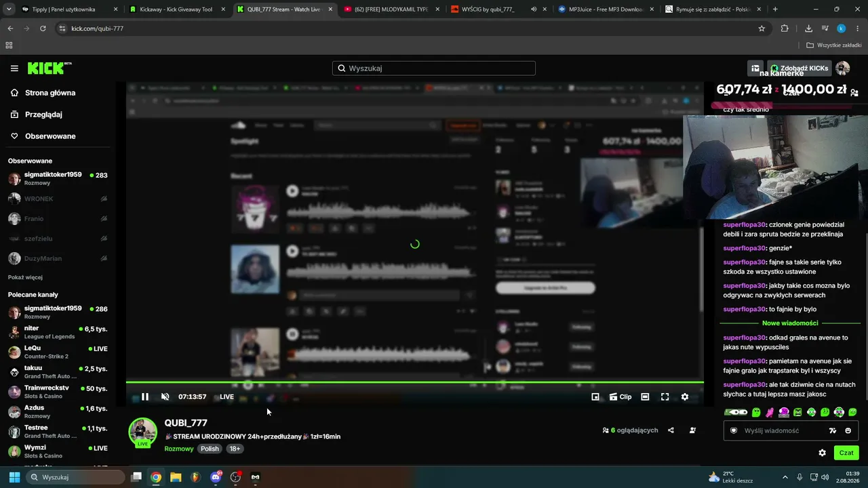The width and height of the screenshot is (868, 488).
Task: Open File Explorer from taskbar
Action: point(176,477)
